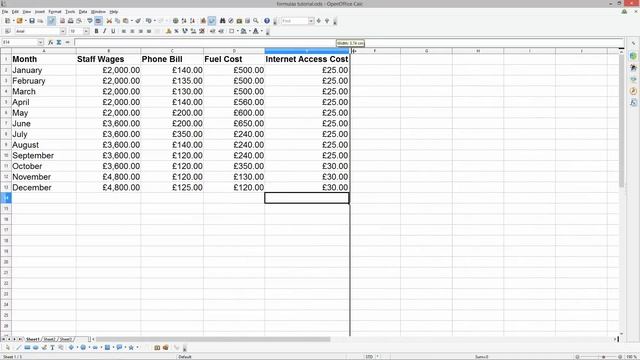
Task: Select the Ellipse drawing tool
Action: (36, 347)
